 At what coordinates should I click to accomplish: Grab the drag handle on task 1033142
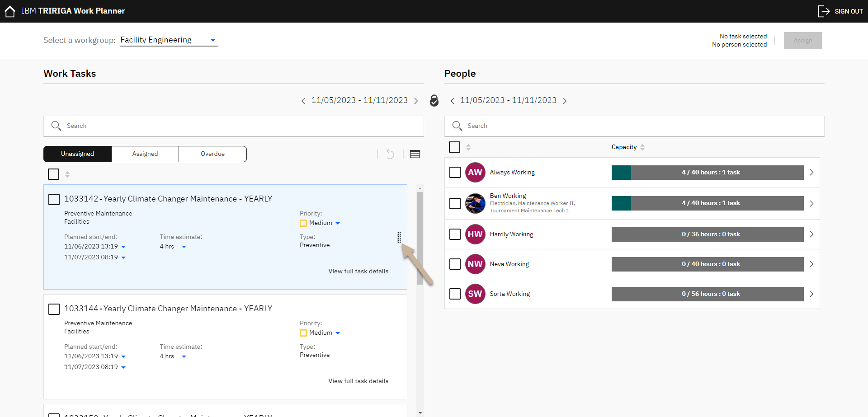(x=399, y=237)
